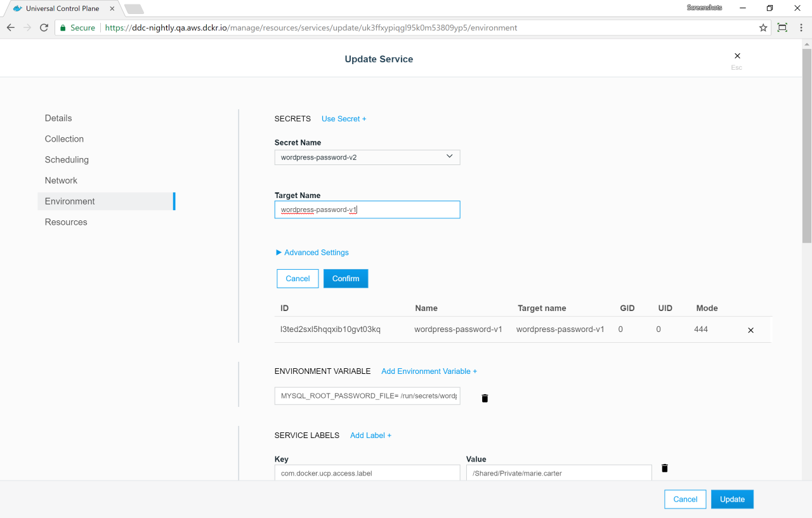This screenshot has height=518, width=812.
Task: Bookmark this page with the star icon
Action: click(763, 28)
